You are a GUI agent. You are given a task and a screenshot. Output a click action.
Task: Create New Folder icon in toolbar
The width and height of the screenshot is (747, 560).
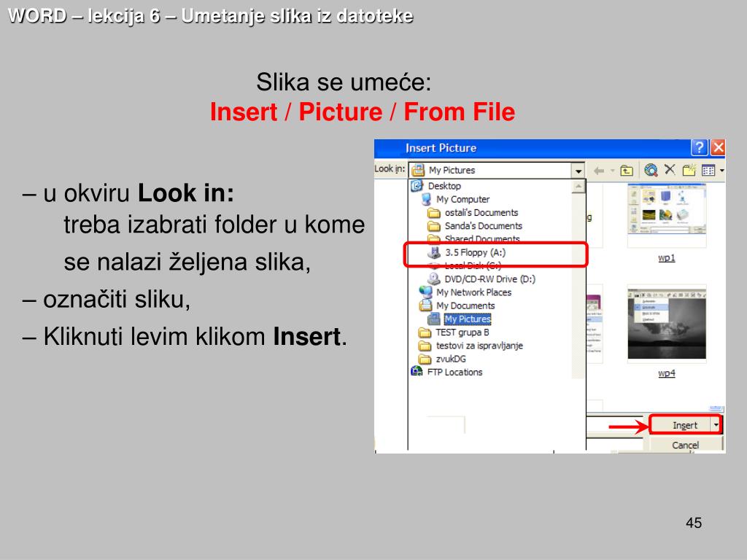pos(689,170)
